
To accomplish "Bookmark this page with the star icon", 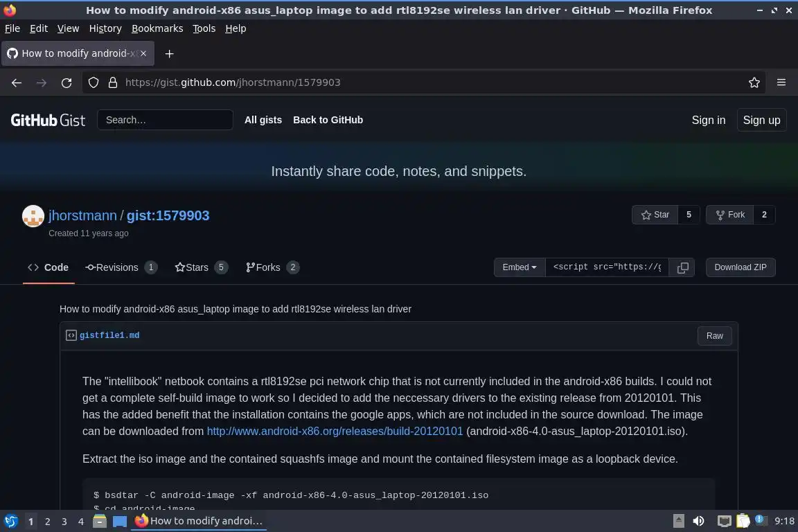I will [754, 82].
